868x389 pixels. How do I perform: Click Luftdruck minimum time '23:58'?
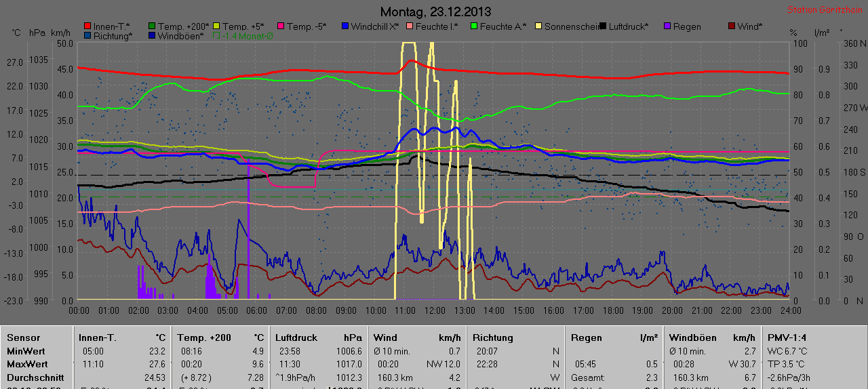coord(290,351)
